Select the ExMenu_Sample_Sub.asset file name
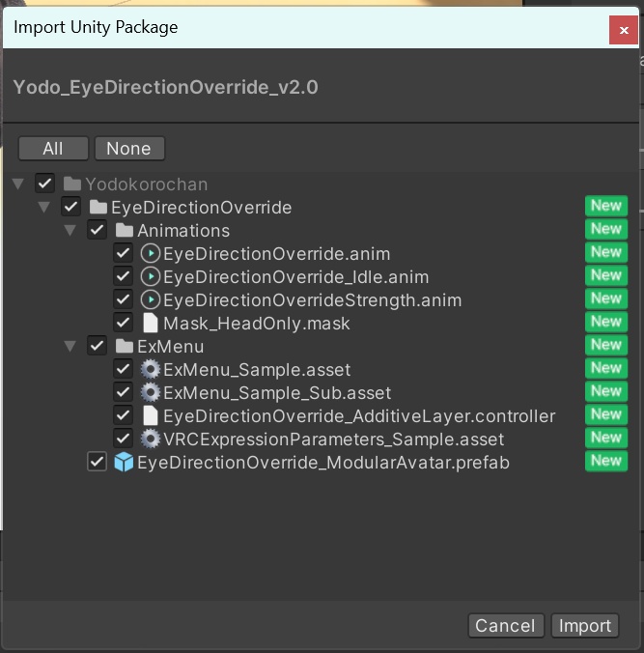 point(277,393)
